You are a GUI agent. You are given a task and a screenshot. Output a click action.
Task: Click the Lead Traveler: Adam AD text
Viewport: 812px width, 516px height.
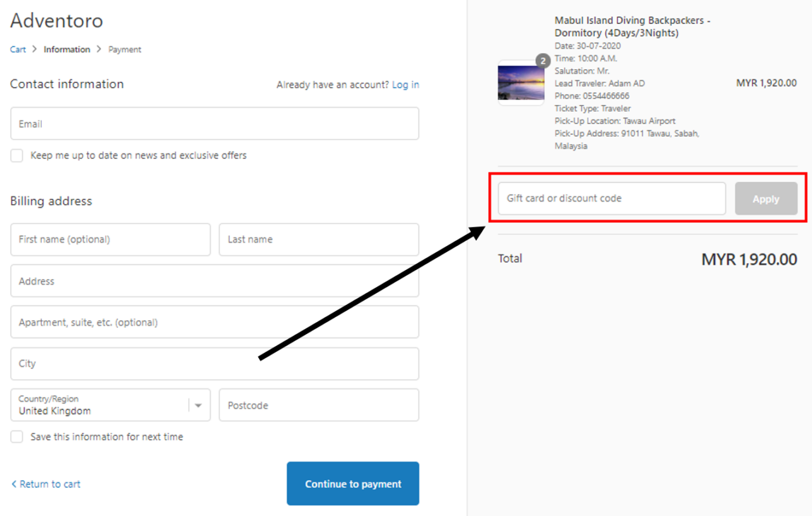pyautogui.click(x=599, y=83)
